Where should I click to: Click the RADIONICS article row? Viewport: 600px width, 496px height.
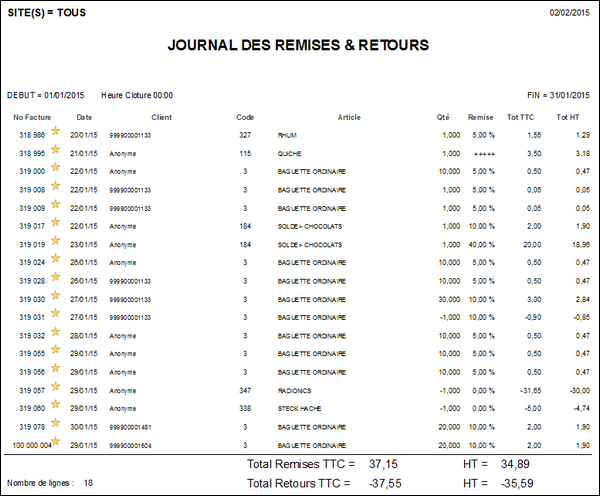coord(296,390)
